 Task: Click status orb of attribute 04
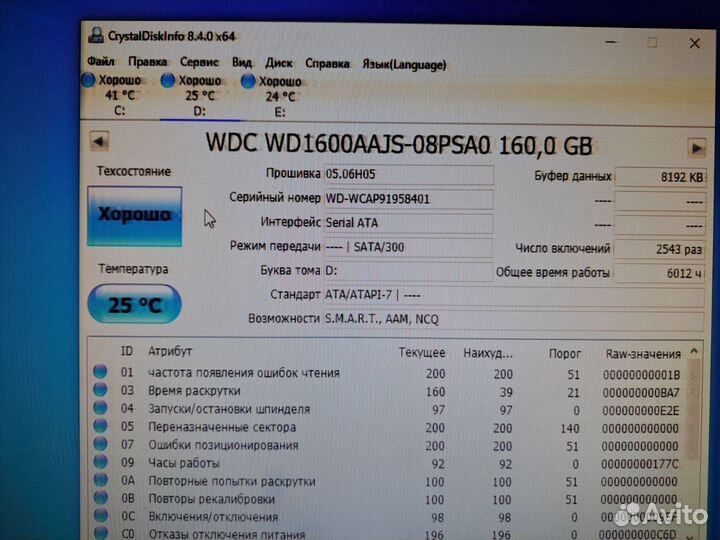(x=100, y=407)
